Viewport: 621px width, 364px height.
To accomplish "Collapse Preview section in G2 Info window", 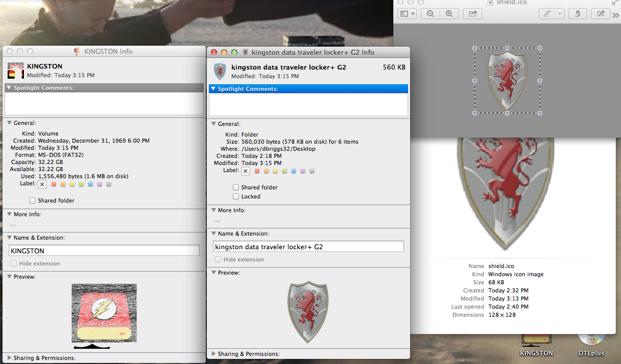I will pos(213,273).
